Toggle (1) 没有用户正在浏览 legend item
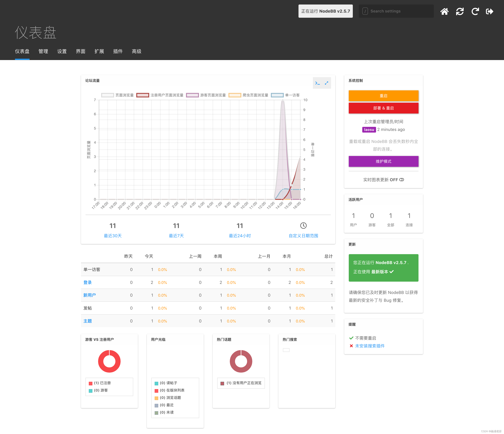 pyautogui.click(x=241, y=383)
